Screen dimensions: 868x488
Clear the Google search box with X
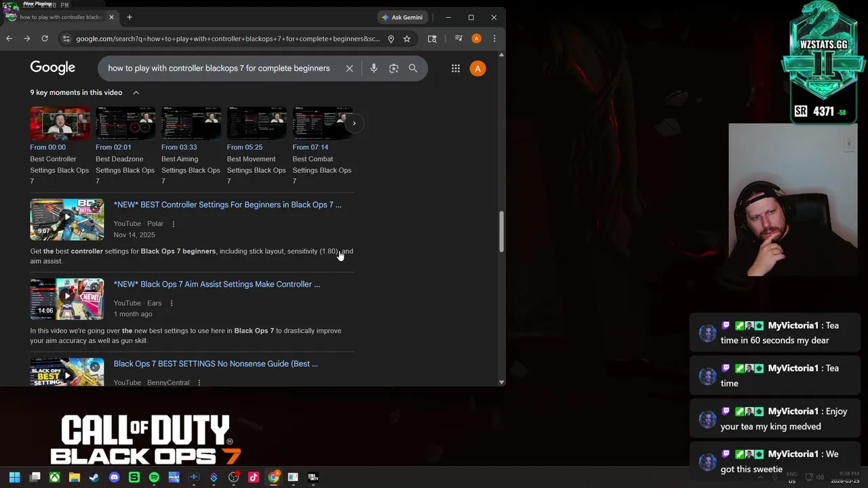[349, 68]
